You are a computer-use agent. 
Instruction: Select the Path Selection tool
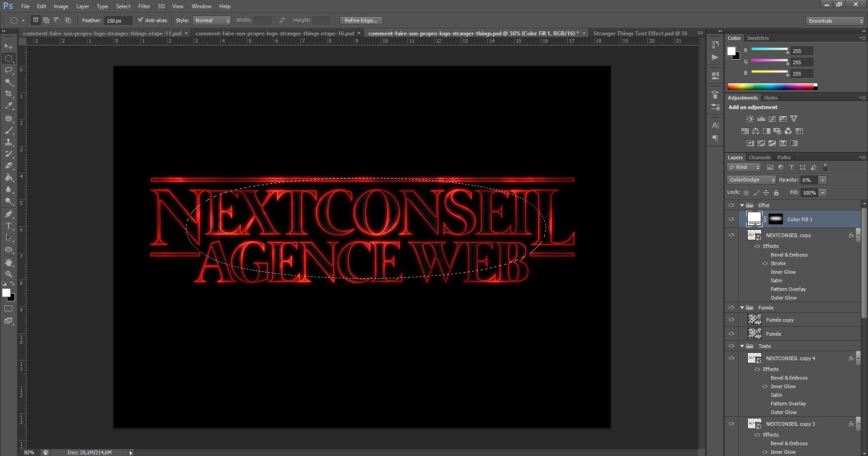(9, 237)
